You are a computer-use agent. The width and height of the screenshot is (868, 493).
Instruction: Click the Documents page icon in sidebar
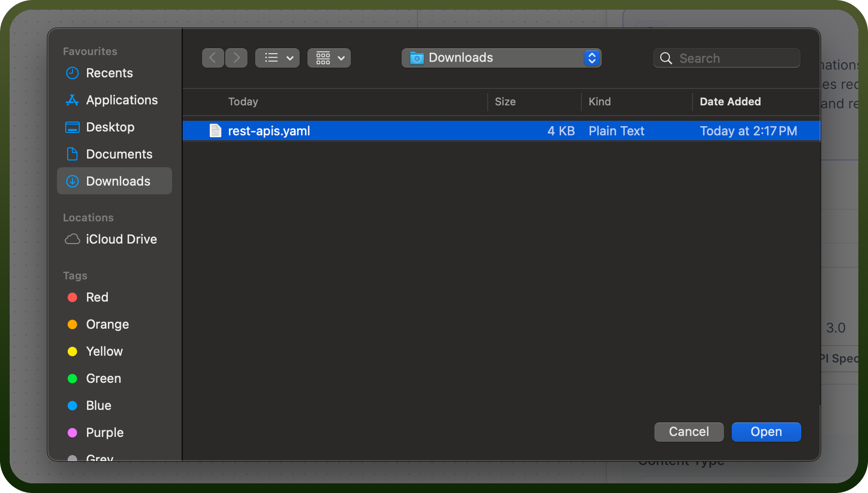point(72,154)
